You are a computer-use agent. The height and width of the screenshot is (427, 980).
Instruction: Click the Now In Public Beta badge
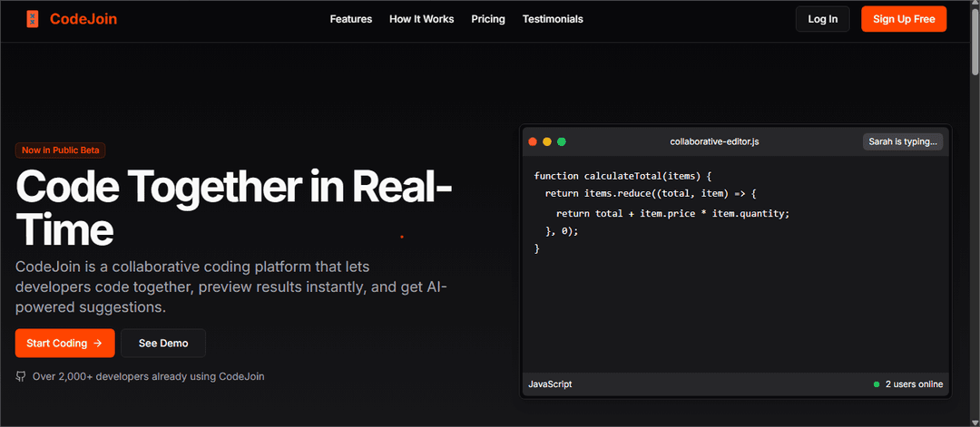point(66,150)
